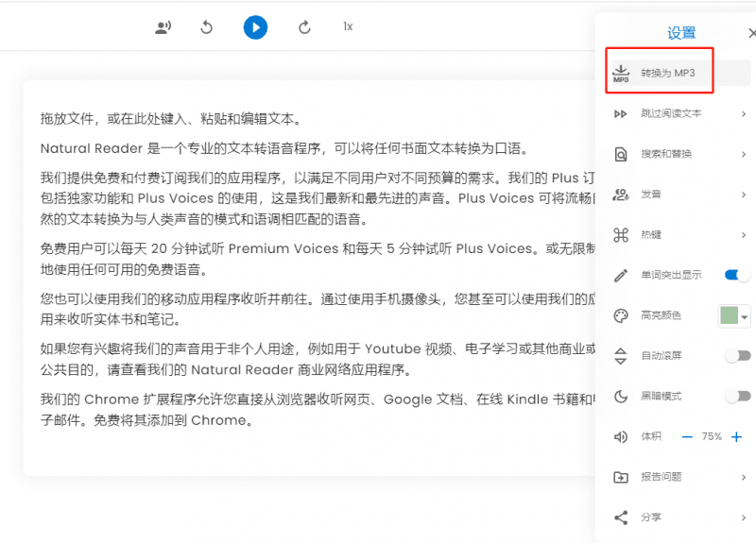The width and height of the screenshot is (756, 543).
Task: Click the skip forward icon
Action: point(304,27)
